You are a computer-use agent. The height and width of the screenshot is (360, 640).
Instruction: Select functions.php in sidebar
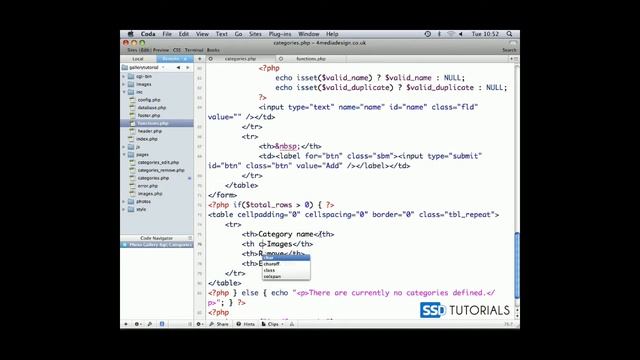click(157, 123)
